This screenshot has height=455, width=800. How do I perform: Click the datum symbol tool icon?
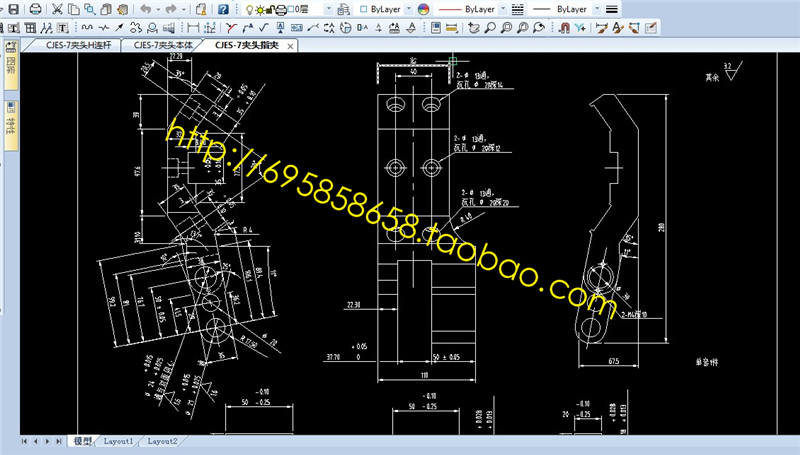pos(280,28)
